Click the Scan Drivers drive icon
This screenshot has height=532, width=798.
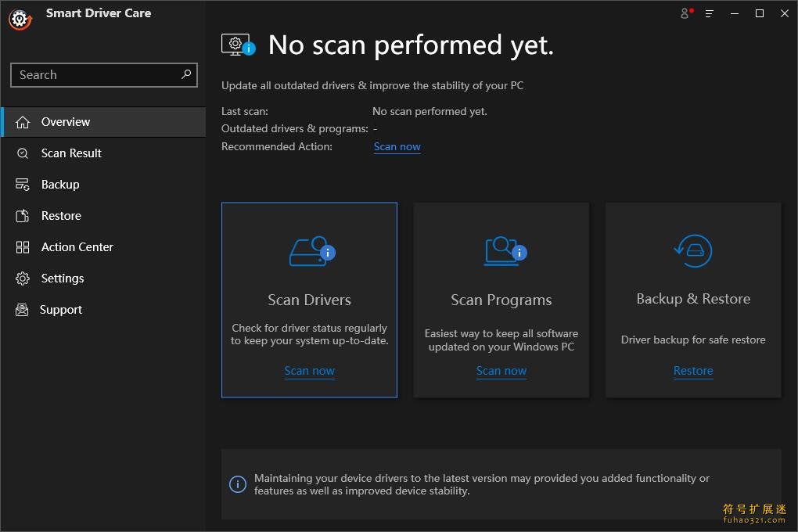pos(312,251)
